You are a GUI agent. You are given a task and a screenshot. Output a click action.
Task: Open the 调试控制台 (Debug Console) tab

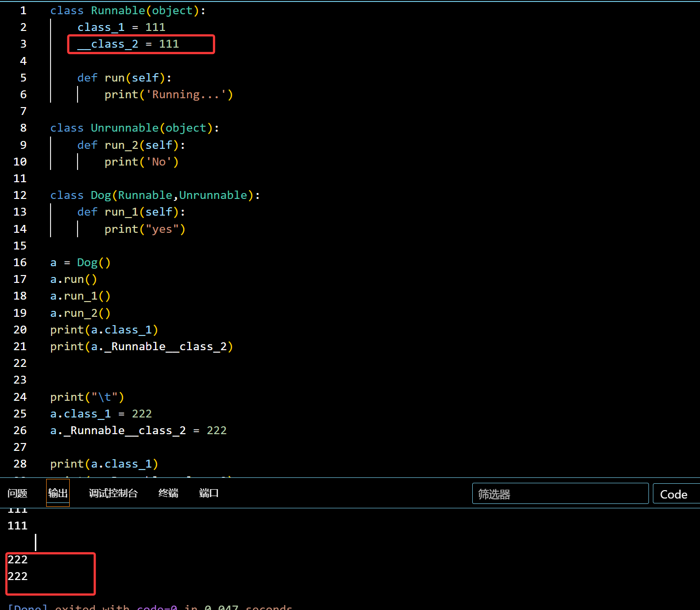[x=113, y=493]
